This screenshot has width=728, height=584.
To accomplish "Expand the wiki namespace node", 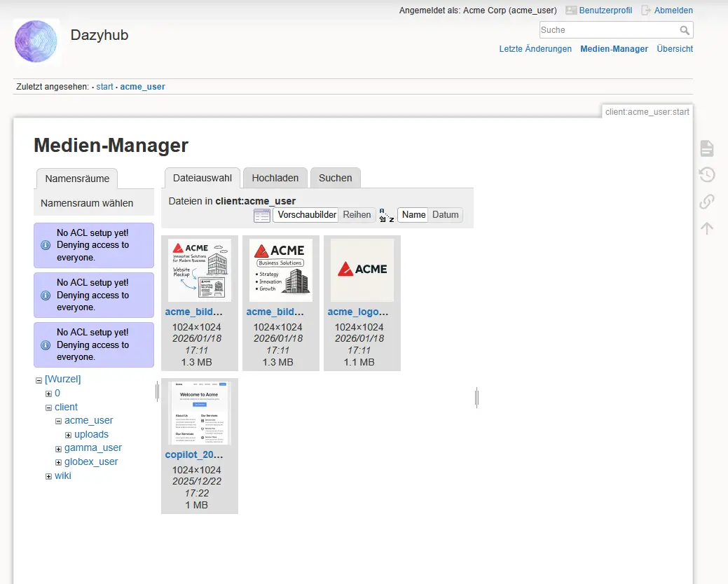I will (49, 477).
